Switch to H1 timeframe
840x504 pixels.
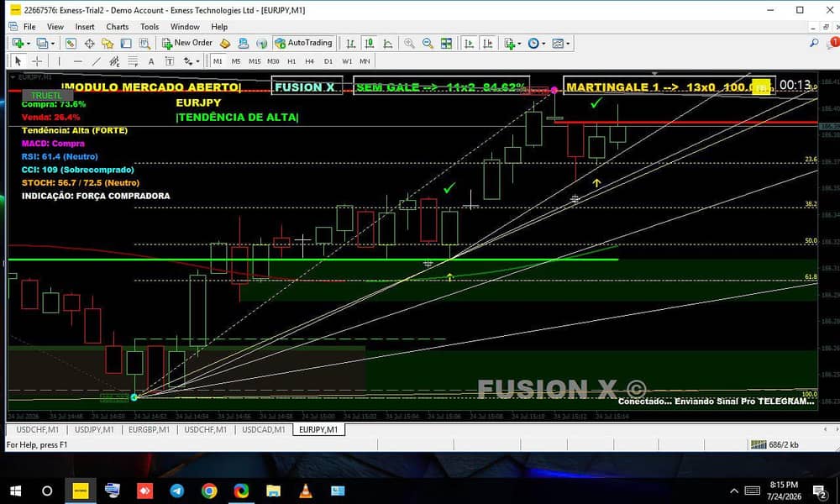coord(291,61)
